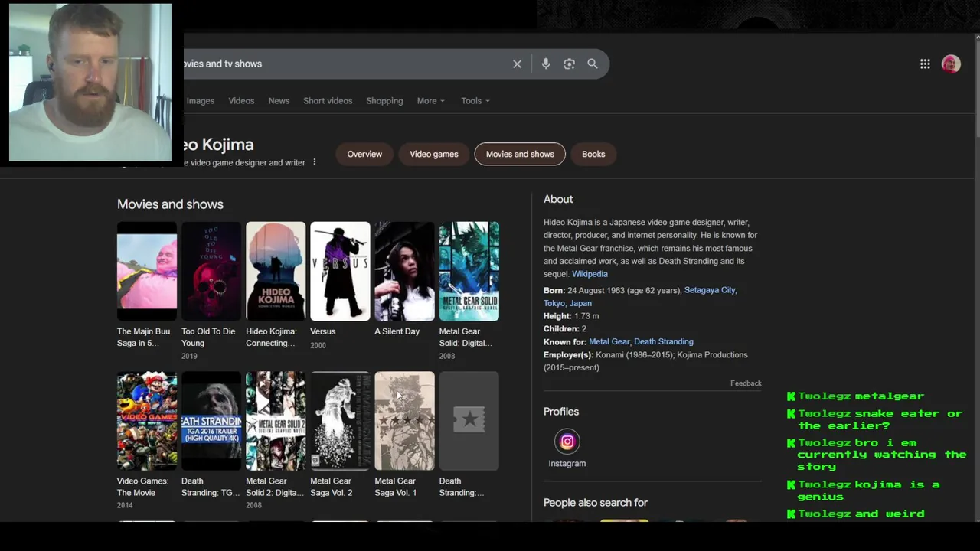The image size is (980, 551).
Task: Open three-dot menu beside designer description
Action: (x=314, y=162)
